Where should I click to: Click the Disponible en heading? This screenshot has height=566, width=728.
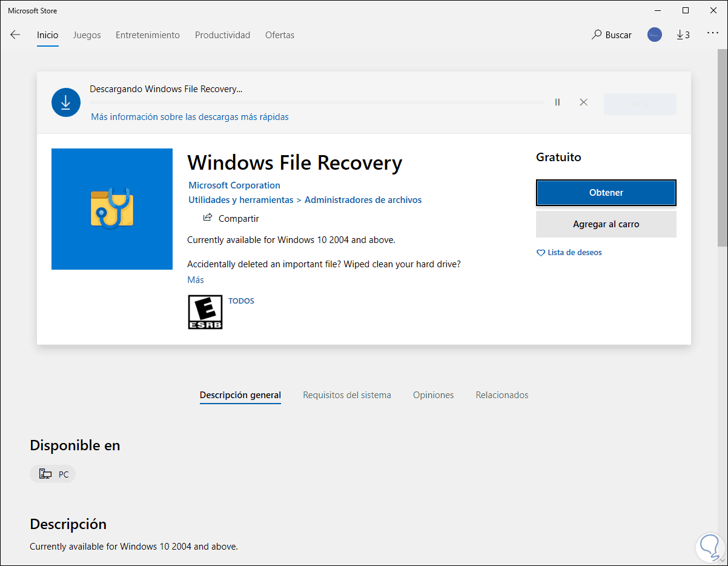point(75,445)
